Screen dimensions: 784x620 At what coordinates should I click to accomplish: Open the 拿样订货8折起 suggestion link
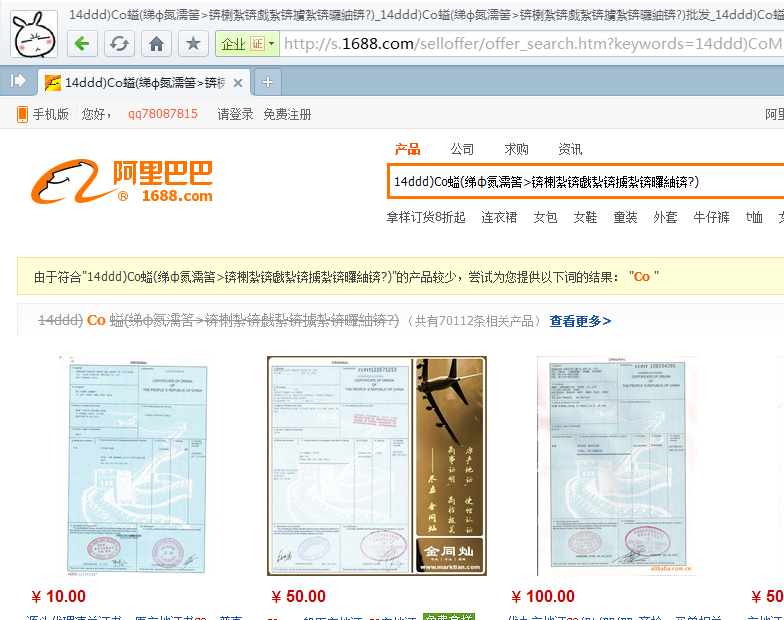coord(426,217)
